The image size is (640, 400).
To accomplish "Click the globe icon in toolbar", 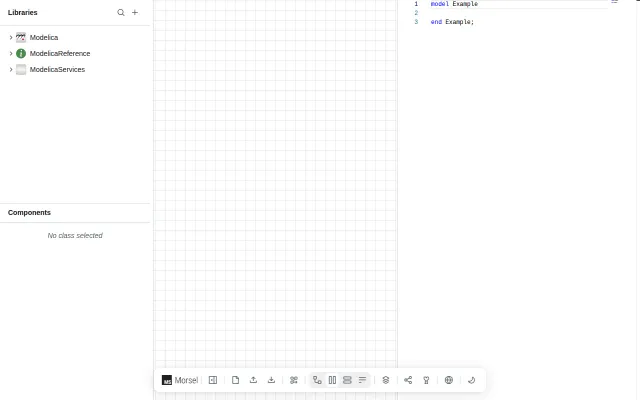I will tap(449, 380).
